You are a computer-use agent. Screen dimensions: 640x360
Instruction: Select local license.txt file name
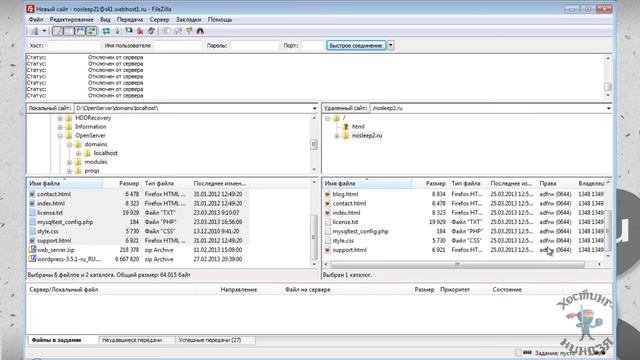[50, 213]
